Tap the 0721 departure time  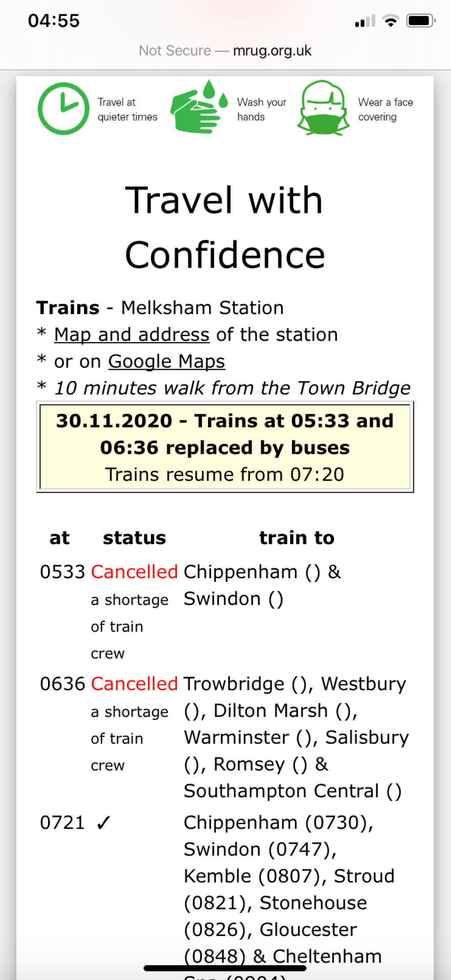[x=62, y=822]
